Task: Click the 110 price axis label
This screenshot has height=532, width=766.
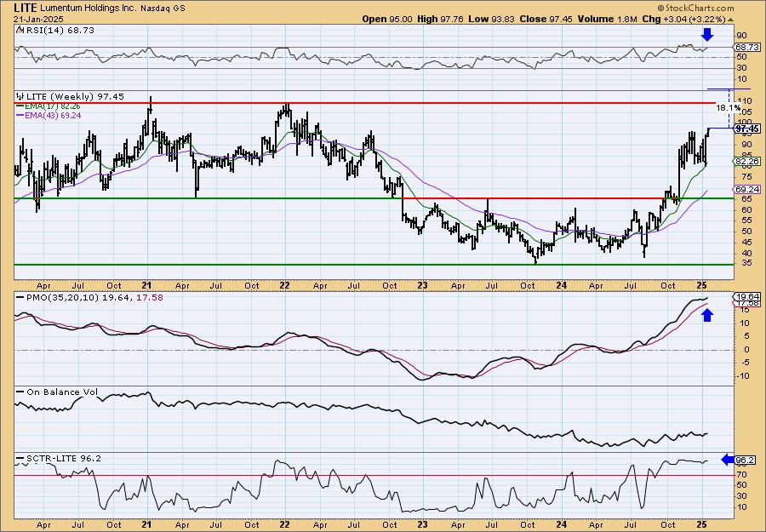Action: [746, 100]
